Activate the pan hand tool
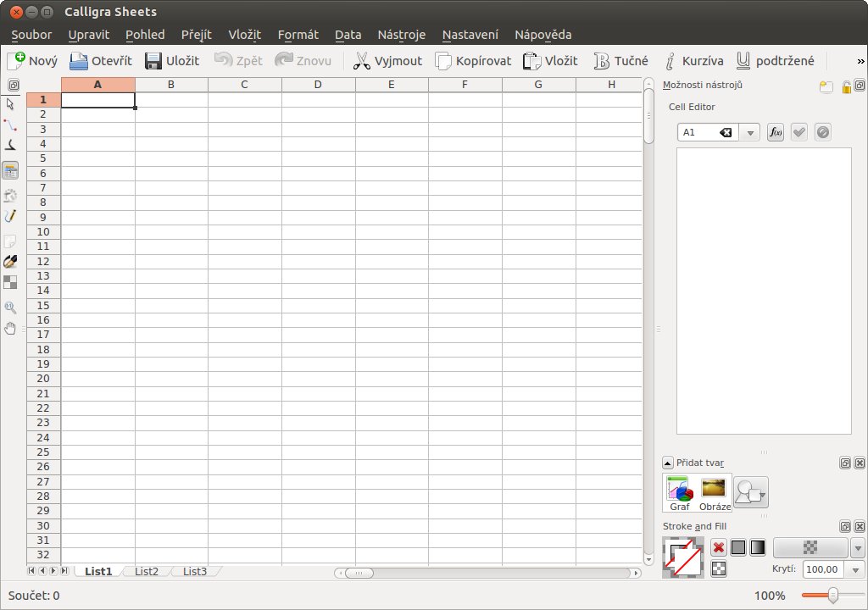Screen dimensions: 868x610 coord(10,329)
